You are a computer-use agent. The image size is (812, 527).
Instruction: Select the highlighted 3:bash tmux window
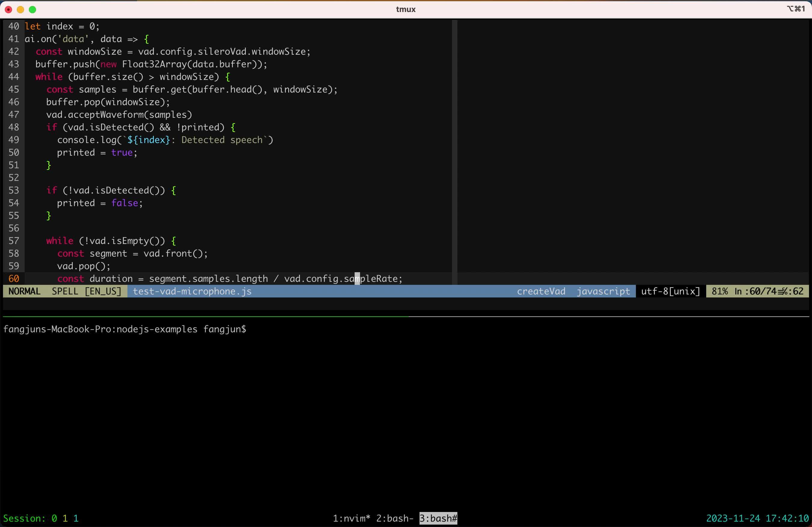[438, 518]
